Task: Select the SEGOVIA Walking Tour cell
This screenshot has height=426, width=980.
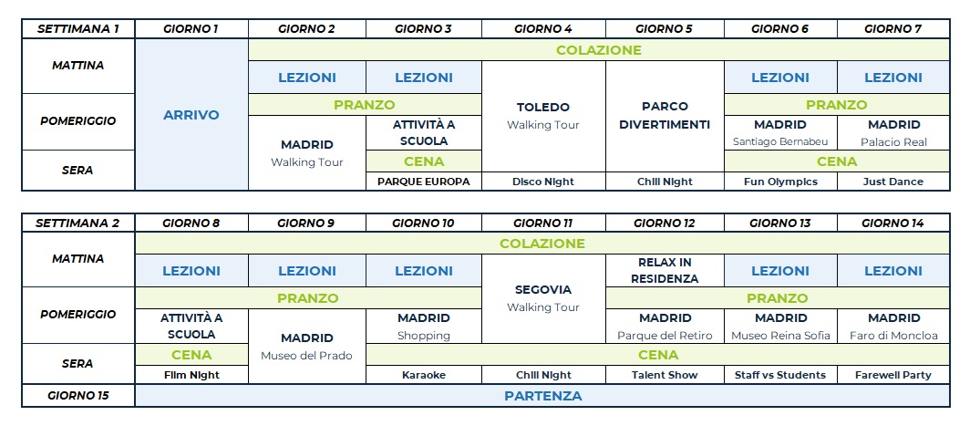Action: coord(543,298)
